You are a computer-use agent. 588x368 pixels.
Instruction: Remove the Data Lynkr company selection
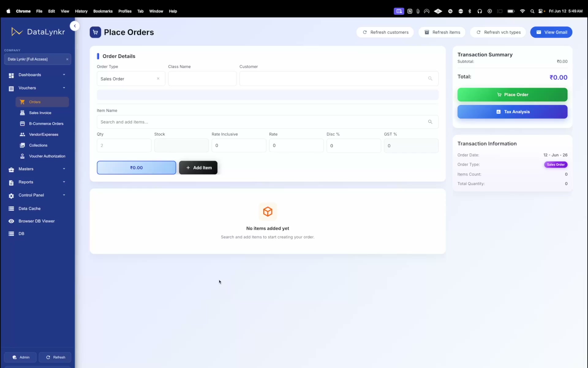pyautogui.click(x=67, y=59)
